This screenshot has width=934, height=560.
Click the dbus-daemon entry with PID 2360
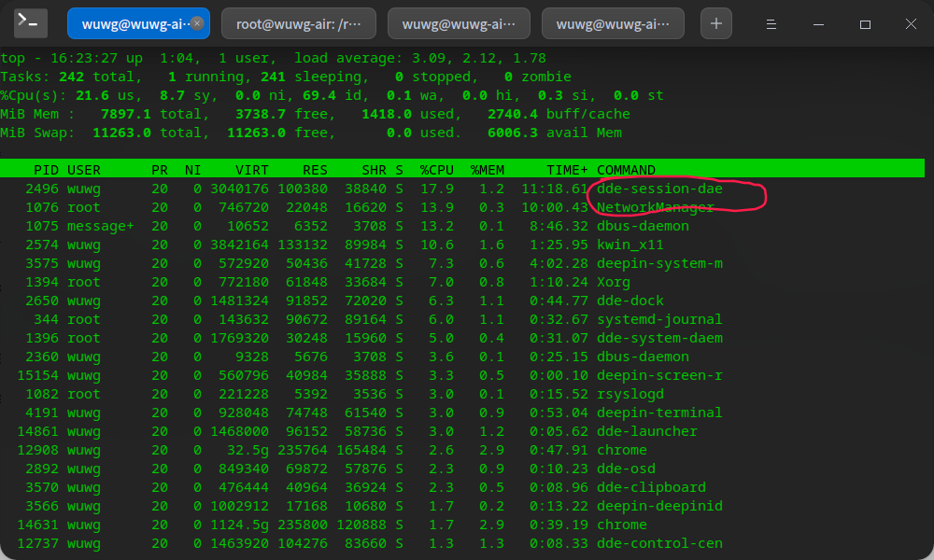coord(643,357)
